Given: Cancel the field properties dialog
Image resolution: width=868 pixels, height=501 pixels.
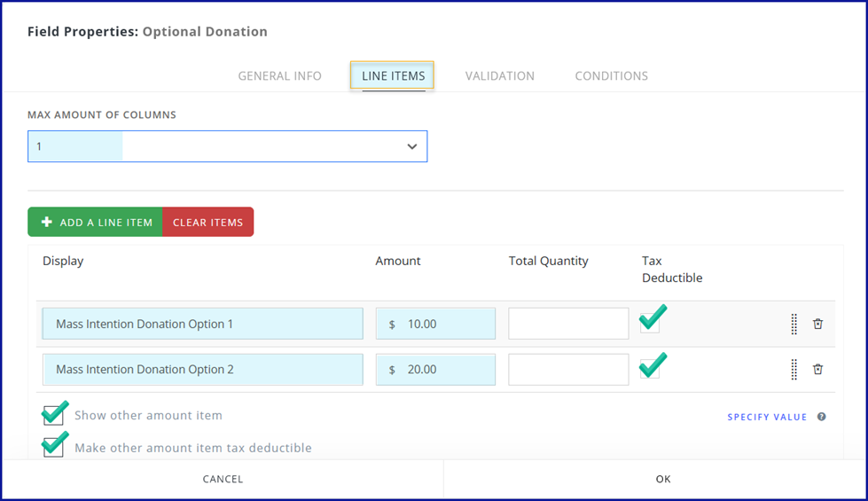Looking at the screenshot, I should (x=223, y=479).
